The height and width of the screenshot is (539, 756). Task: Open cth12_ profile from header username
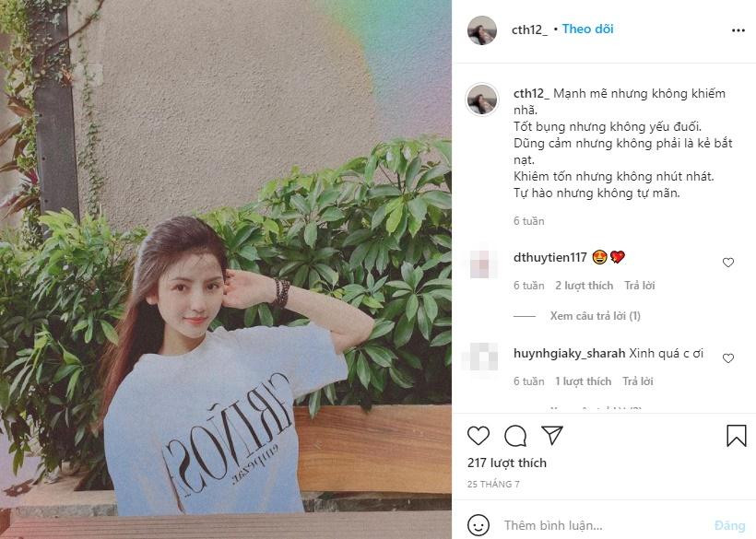[x=529, y=29]
